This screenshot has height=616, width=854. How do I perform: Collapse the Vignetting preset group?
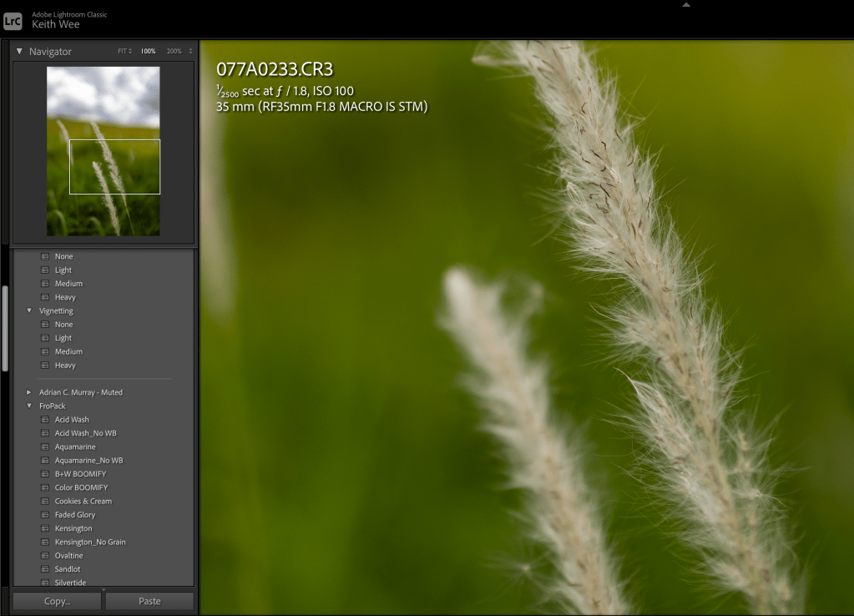(29, 311)
